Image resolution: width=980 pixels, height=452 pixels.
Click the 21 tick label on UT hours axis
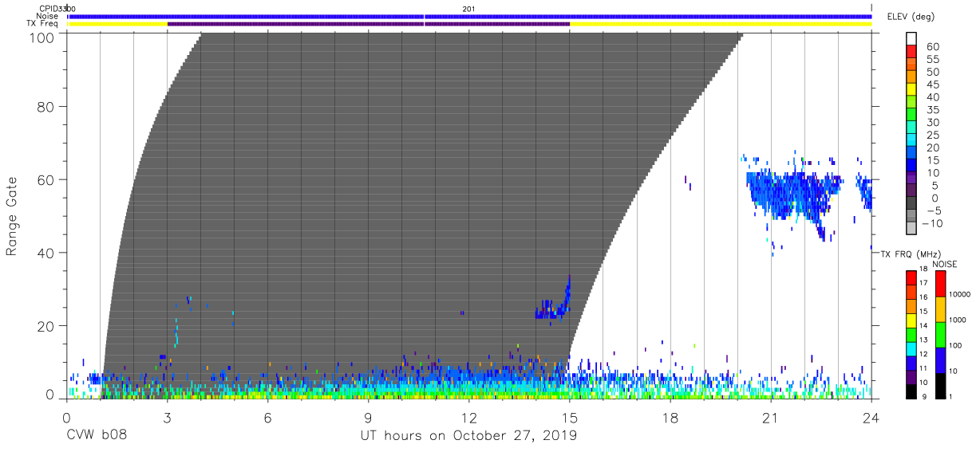coord(771,417)
